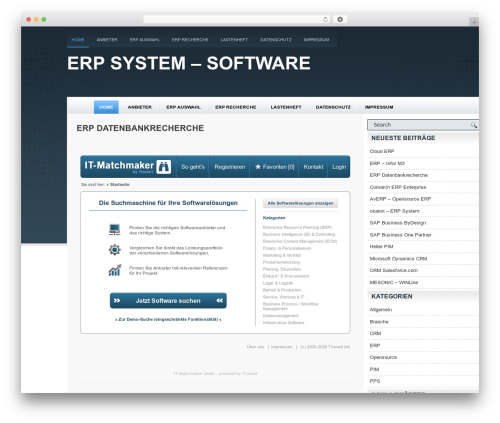Screen dimensions: 500x423
Task: Open ERP AUSWAHL in the top dark menu
Action: [145, 40]
